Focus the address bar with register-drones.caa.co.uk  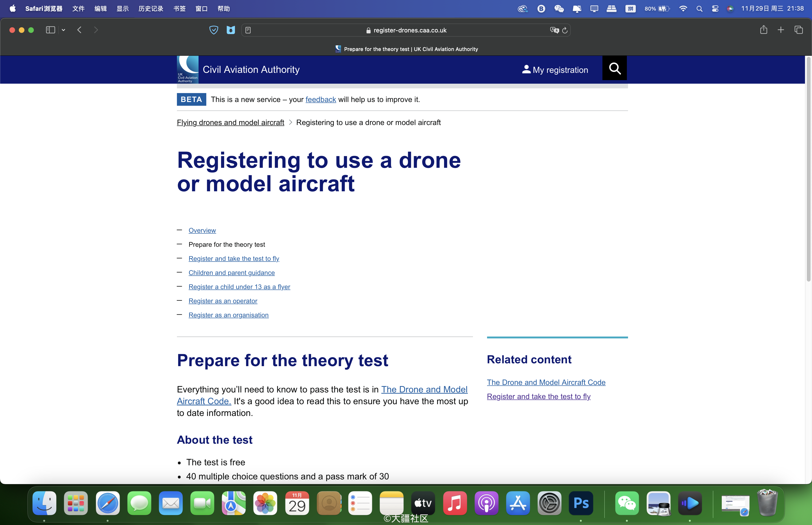pyautogui.click(x=406, y=30)
